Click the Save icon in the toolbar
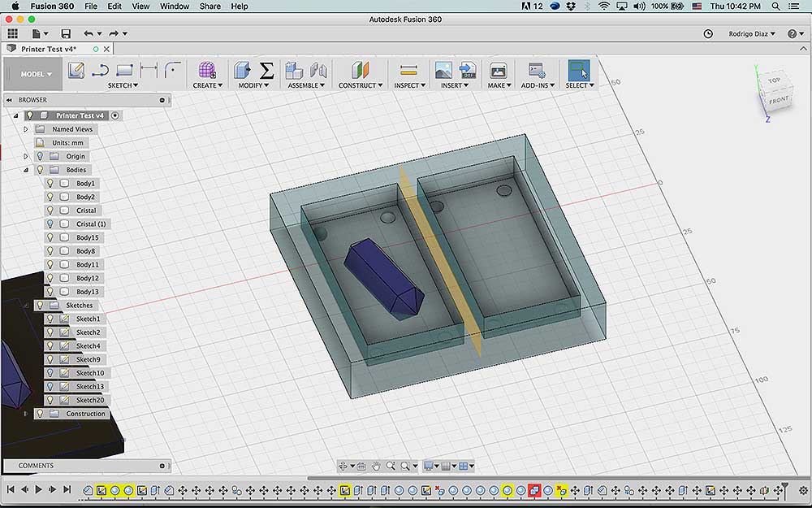Viewport: 812px width, 508px height. (x=66, y=33)
